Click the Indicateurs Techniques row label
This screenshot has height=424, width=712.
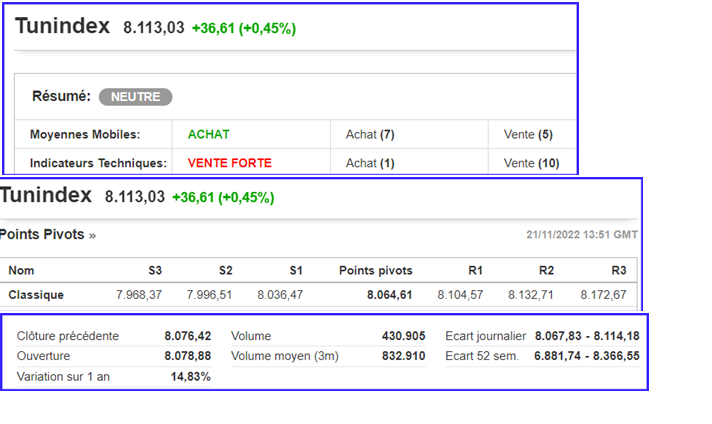99,163
